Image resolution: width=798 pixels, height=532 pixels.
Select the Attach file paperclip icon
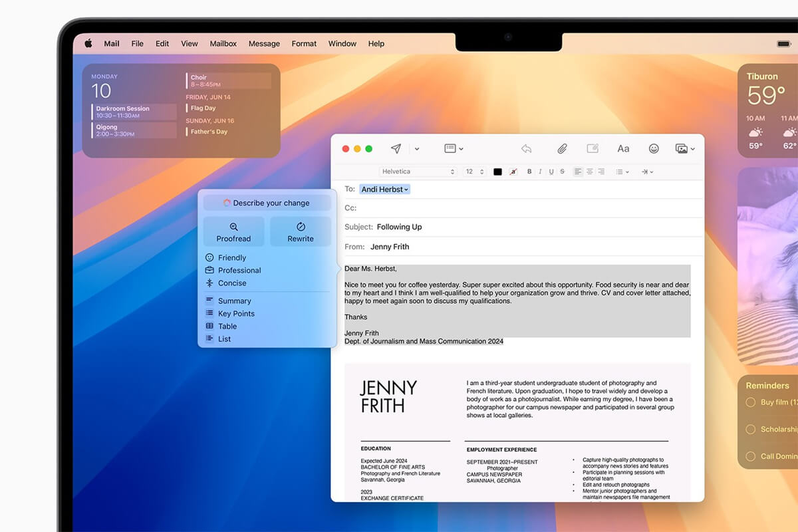point(562,148)
